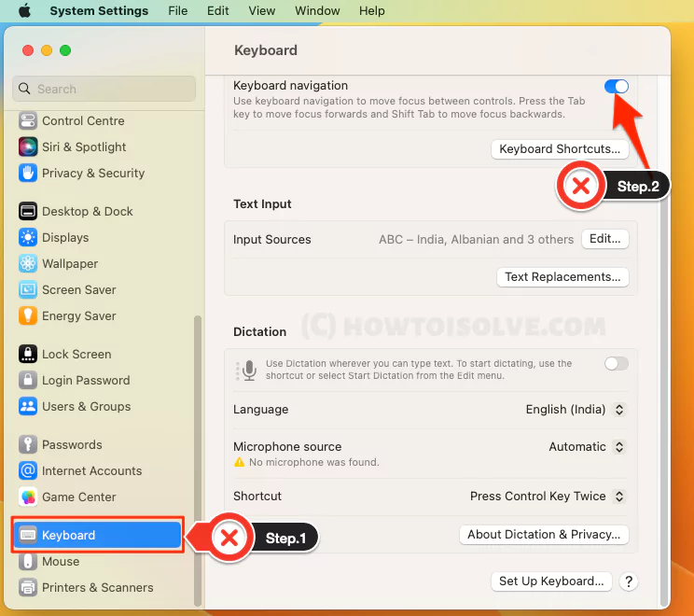Open the Window menu
This screenshot has height=616, width=694.
coord(317,10)
